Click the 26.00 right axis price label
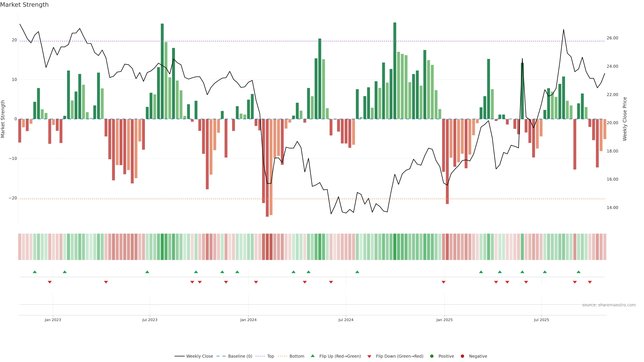The height and width of the screenshot is (362, 644). pos(612,38)
